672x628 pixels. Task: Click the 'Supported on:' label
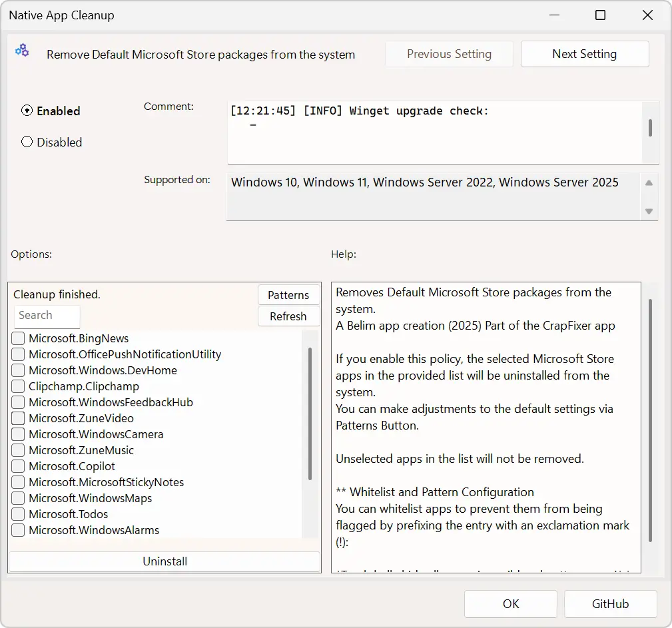click(x=177, y=180)
